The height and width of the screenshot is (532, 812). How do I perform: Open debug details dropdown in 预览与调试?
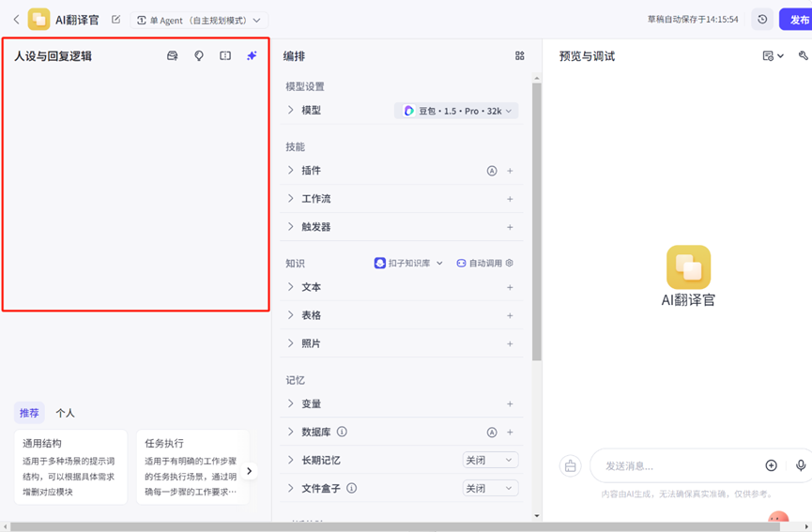click(773, 56)
